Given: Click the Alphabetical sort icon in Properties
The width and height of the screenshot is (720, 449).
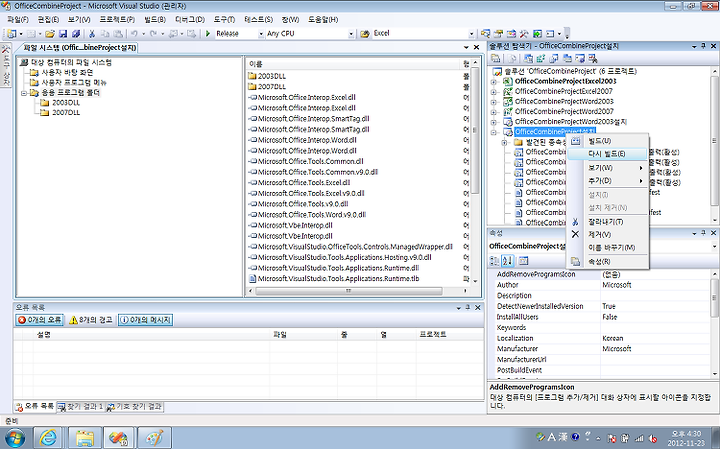Looking at the screenshot, I should (507, 261).
